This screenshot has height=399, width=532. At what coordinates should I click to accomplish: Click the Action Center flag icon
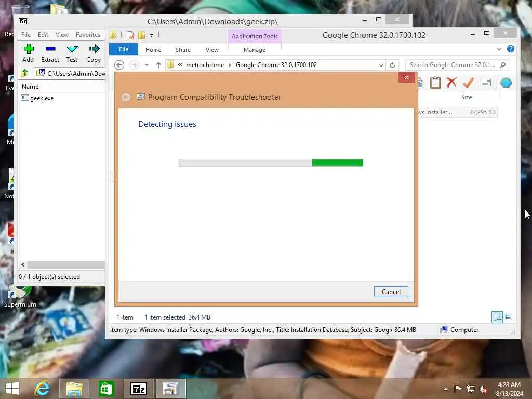(x=458, y=389)
